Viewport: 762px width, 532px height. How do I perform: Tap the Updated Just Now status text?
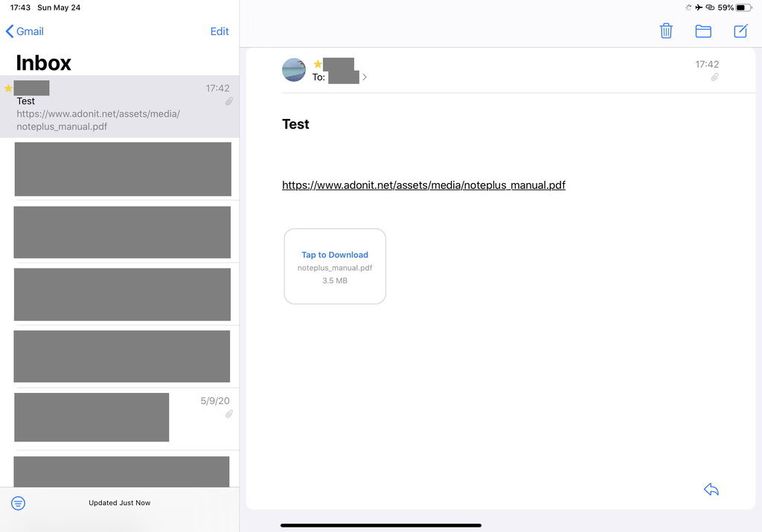120,503
